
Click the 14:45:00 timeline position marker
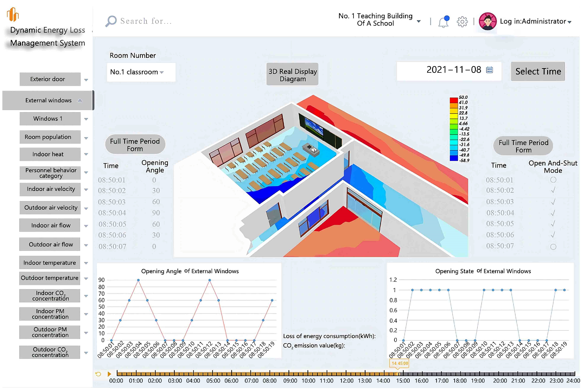click(399, 363)
